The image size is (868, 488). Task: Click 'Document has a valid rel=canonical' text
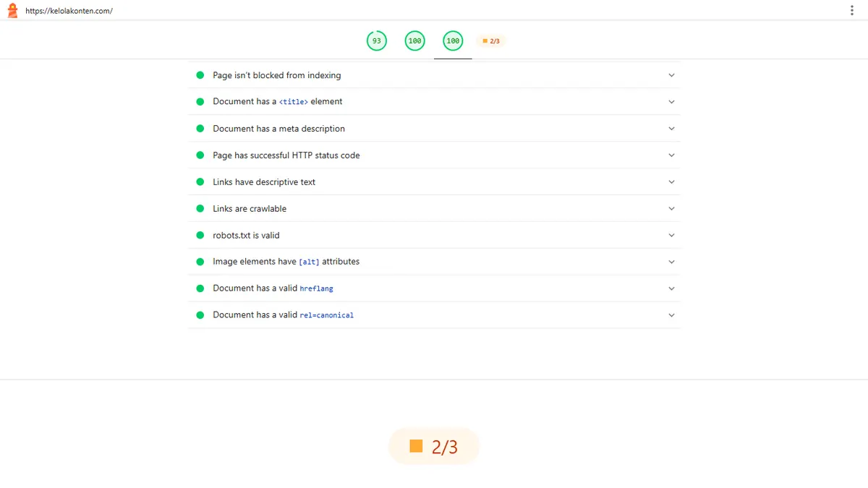click(x=284, y=315)
